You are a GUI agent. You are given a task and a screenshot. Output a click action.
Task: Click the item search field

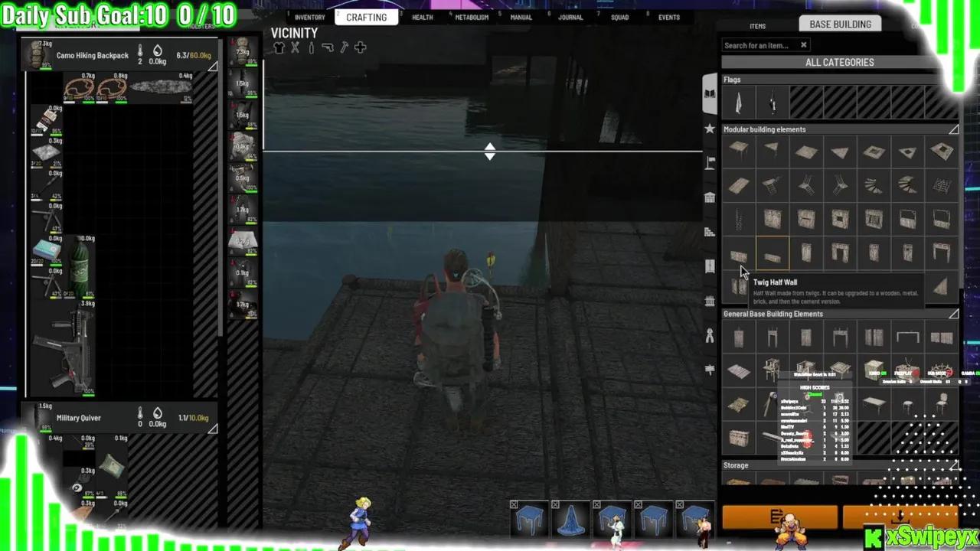pyautogui.click(x=760, y=45)
